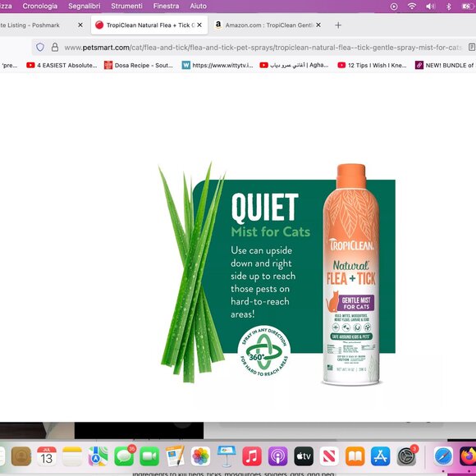
Task: Open Contacts from the Dock
Action: 21,456
